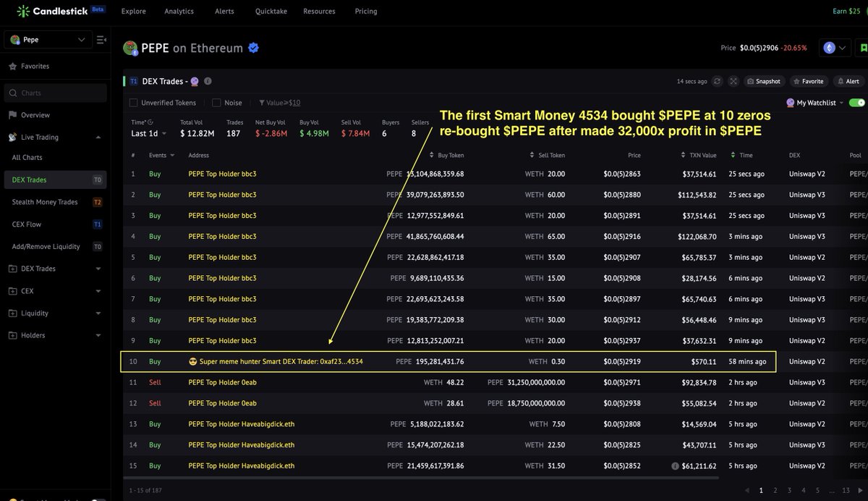The width and height of the screenshot is (868, 501).
Task: Go to page 5 of trades
Action: (x=817, y=490)
